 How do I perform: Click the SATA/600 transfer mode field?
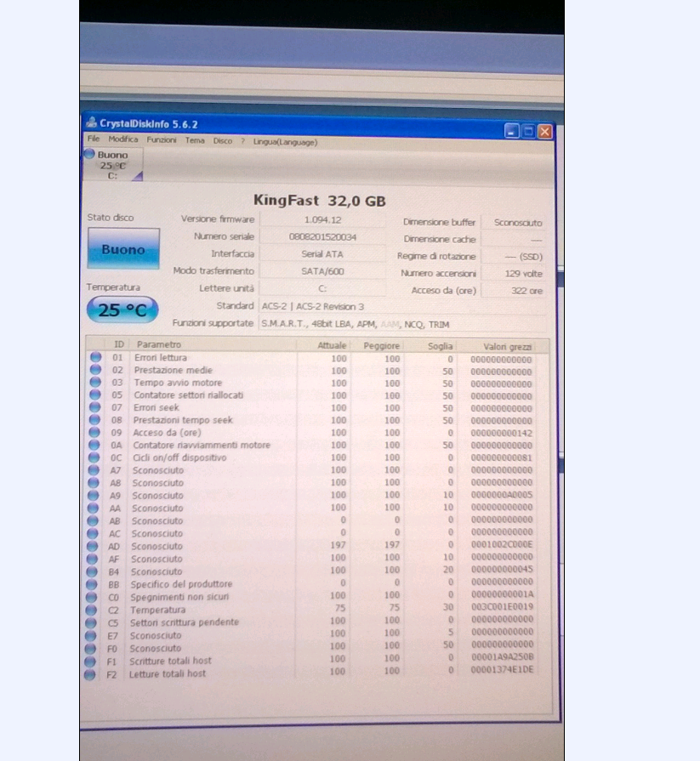point(323,271)
